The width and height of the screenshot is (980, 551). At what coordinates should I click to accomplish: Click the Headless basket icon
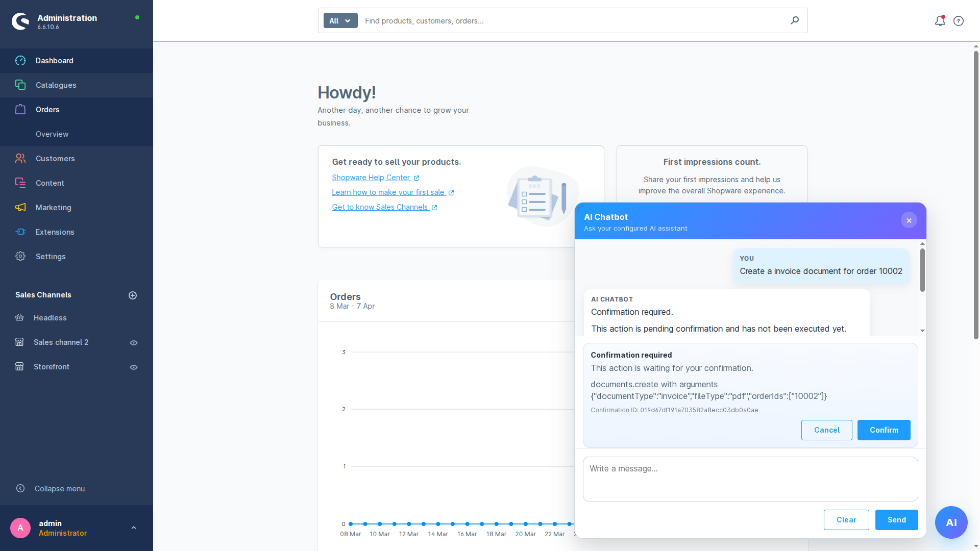[x=19, y=318]
